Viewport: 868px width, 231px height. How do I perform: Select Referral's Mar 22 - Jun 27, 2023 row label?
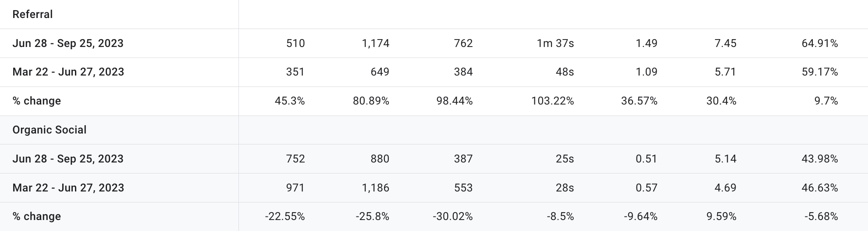coord(68,72)
